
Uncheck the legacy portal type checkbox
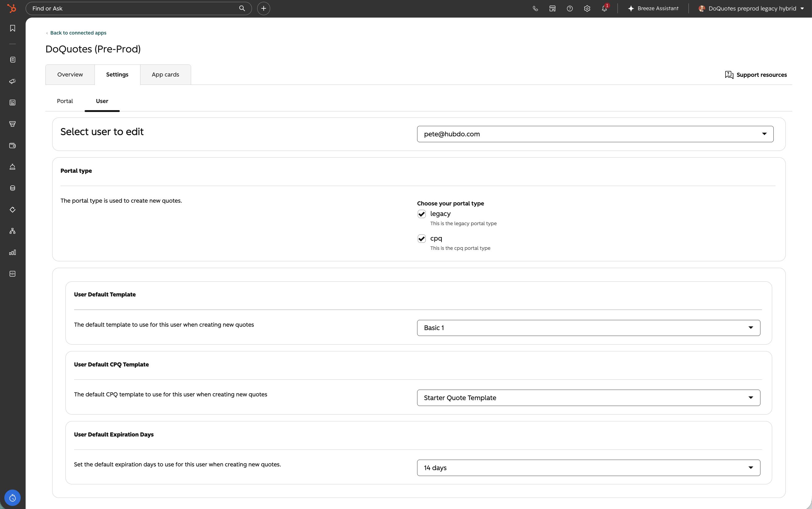click(421, 214)
